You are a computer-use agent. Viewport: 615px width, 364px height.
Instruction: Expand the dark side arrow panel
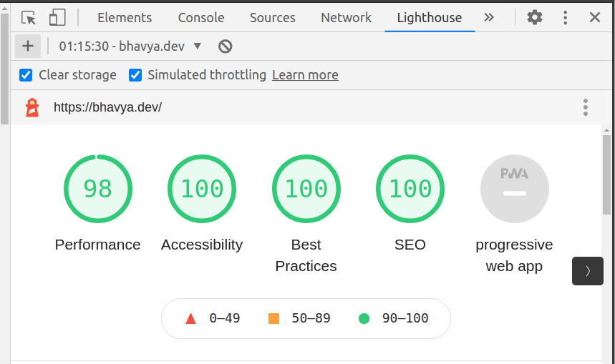588,271
